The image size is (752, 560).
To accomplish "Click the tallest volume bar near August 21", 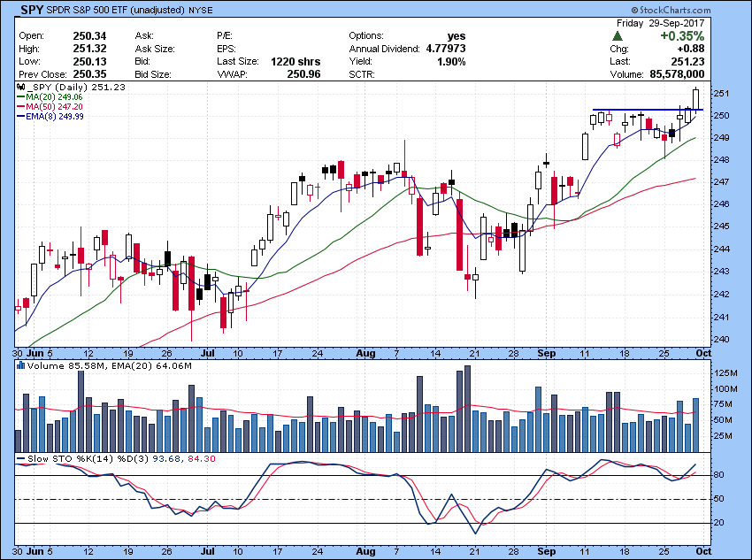I will pyautogui.click(x=468, y=409).
